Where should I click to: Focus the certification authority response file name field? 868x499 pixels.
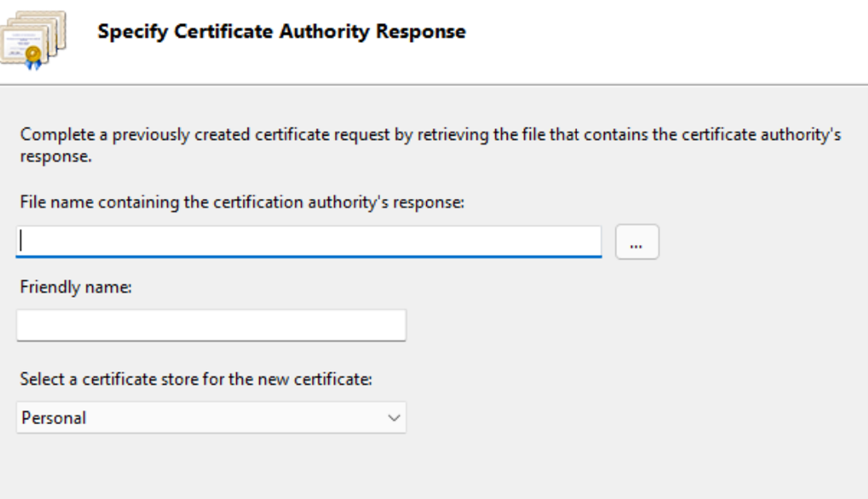(x=309, y=242)
